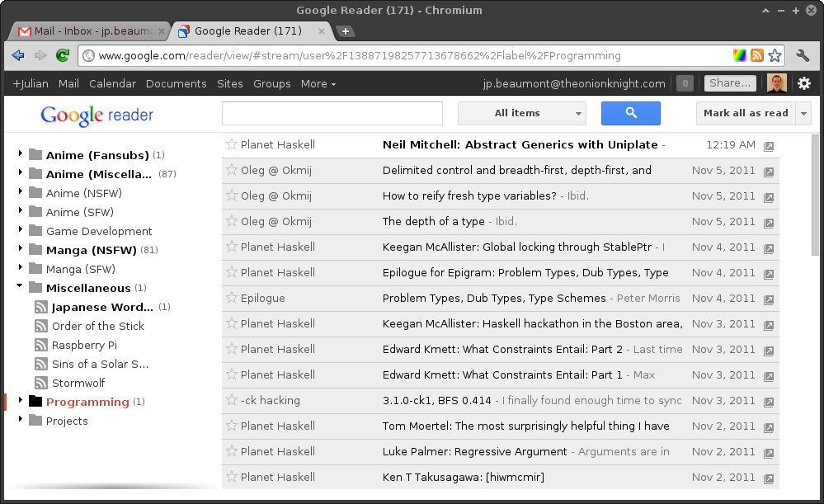Viewport: 824px width, 504px height.
Task: Open the More menu in Google bar
Action: tap(318, 83)
